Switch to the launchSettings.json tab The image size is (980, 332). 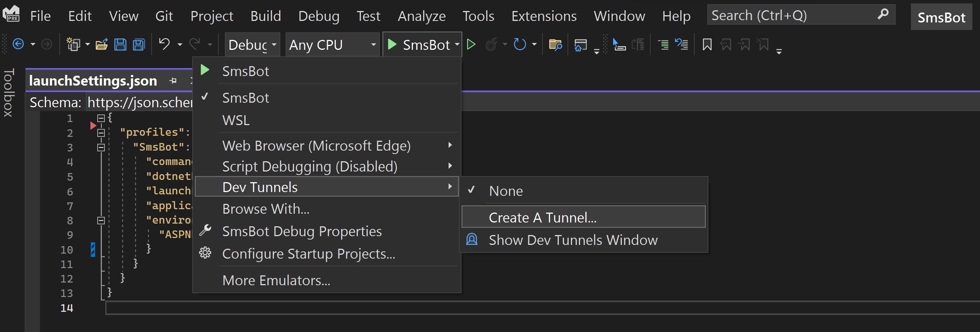[x=93, y=81]
